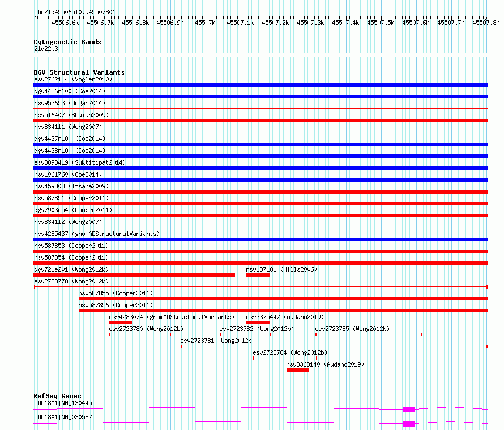504x430 pixels.
Task: Click the thin red span under esv2723780
Action: tap(140, 334)
